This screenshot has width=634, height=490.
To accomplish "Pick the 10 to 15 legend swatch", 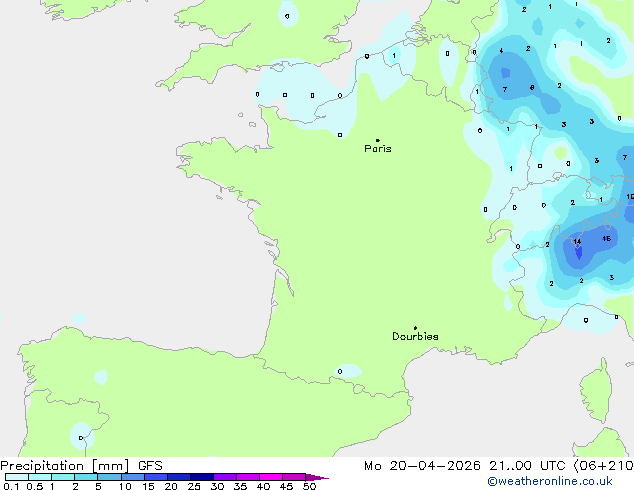I will click(x=133, y=477).
